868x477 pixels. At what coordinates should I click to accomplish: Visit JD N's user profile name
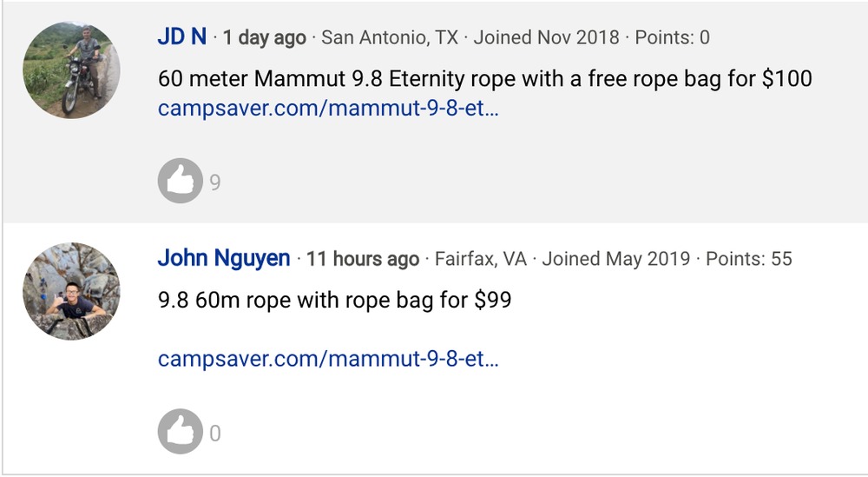[182, 37]
